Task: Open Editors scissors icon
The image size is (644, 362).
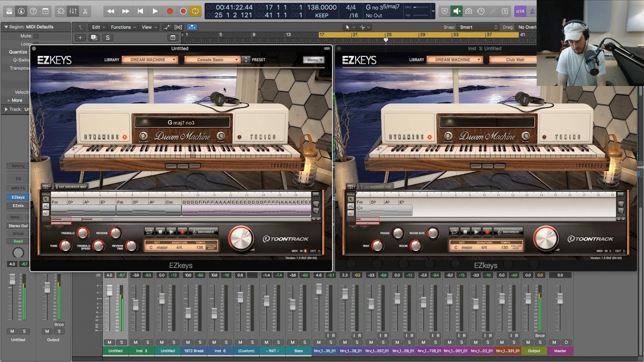Action: pyautogui.click(x=85, y=11)
